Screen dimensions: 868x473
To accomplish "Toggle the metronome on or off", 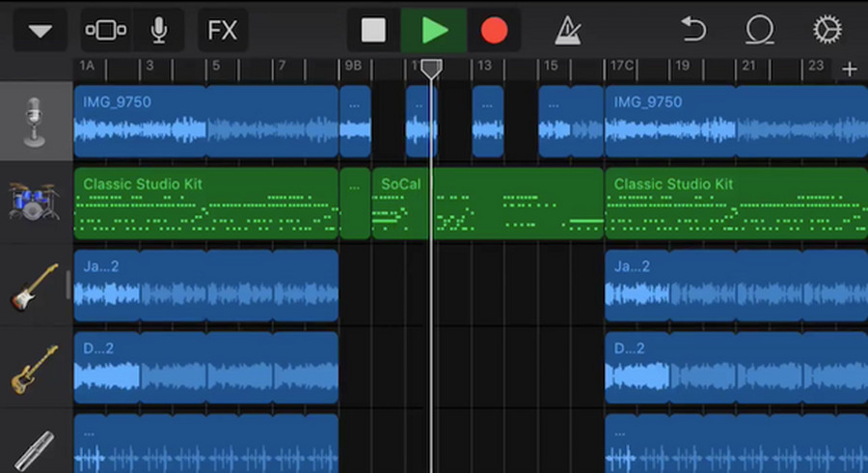I will click(567, 31).
